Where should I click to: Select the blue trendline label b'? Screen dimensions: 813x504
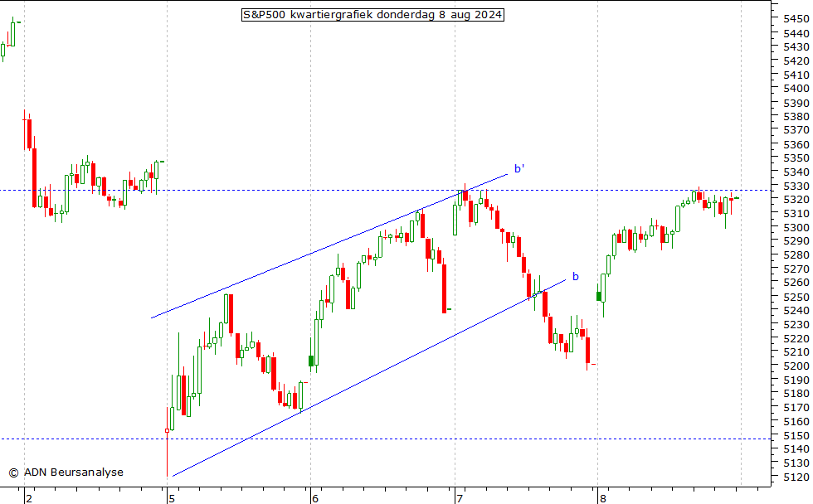pos(519,169)
